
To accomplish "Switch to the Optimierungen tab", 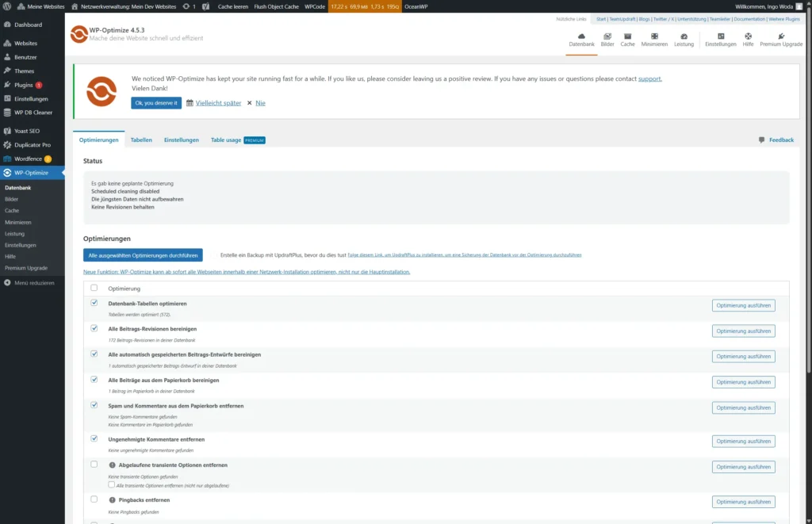I will 99,140.
